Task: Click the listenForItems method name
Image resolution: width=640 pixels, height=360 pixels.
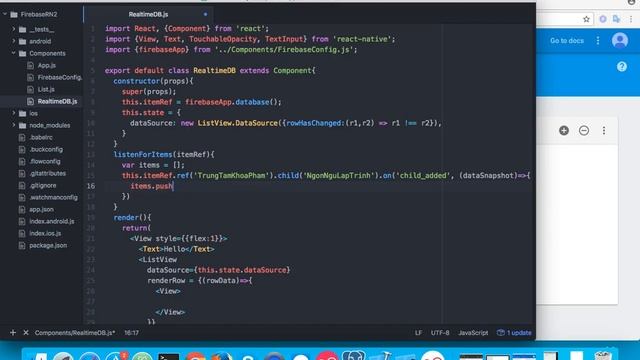Action: point(143,154)
